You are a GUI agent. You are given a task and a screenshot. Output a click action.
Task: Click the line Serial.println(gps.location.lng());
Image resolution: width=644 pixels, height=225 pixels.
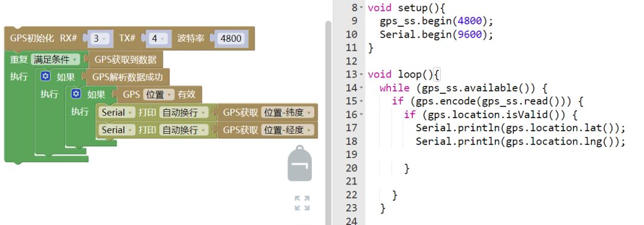[521, 141]
